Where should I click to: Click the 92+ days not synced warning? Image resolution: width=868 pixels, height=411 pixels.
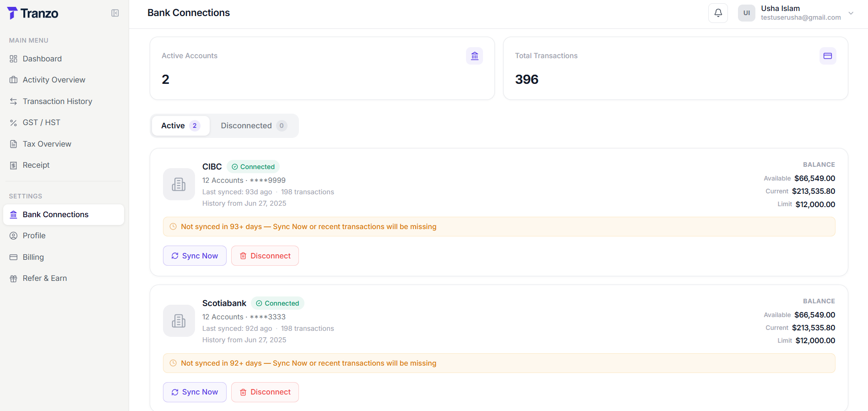coord(499,363)
